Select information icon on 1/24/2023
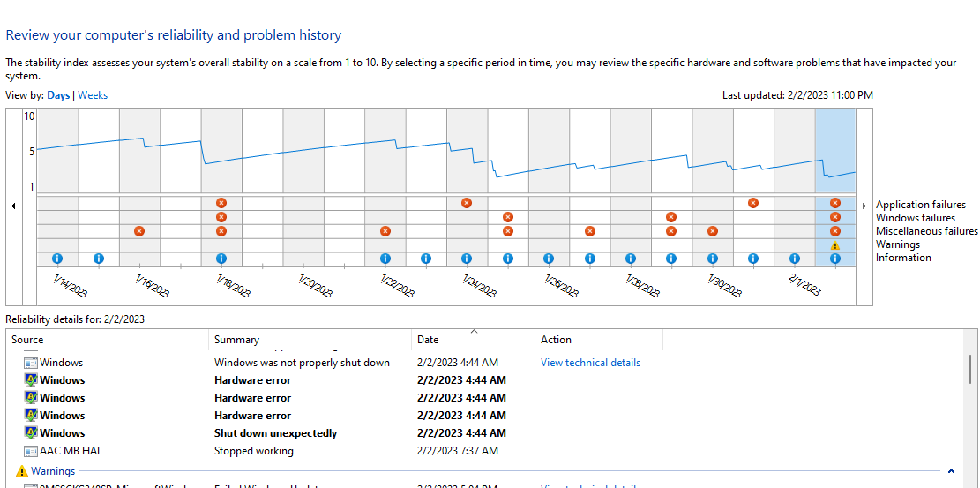The image size is (980, 488). coord(467,259)
